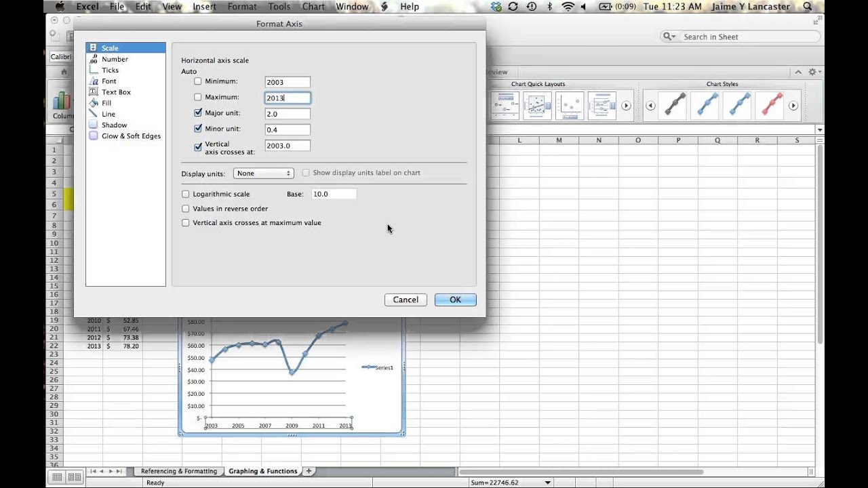Select the Scale category icon
Viewport: 868px width, 488px height.
[x=94, y=48]
